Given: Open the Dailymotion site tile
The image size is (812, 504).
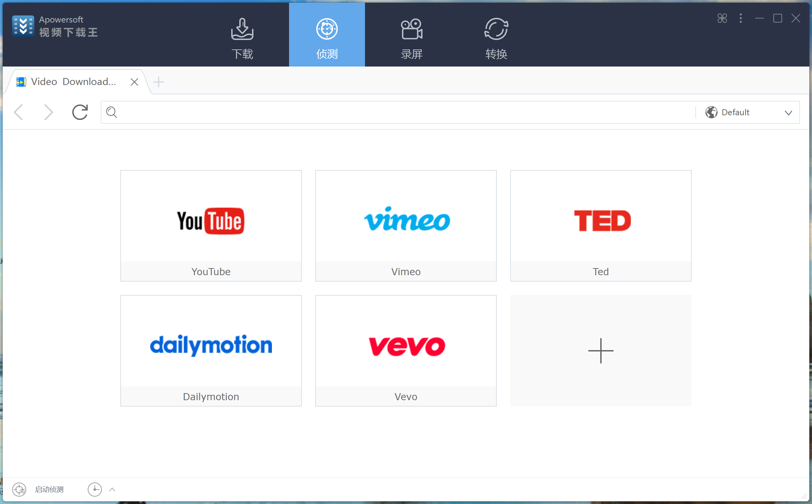Looking at the screenshot, I should coord(211,351).
